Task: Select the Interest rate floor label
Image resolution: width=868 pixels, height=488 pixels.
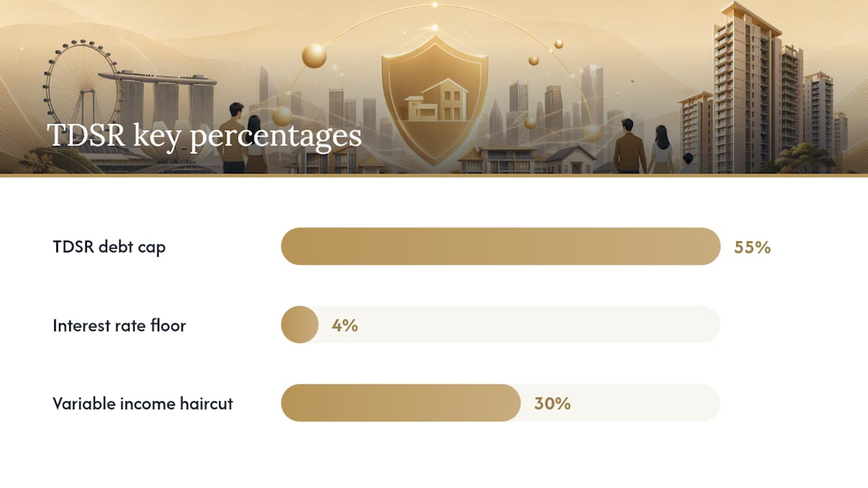Action: tap(119, 325)
